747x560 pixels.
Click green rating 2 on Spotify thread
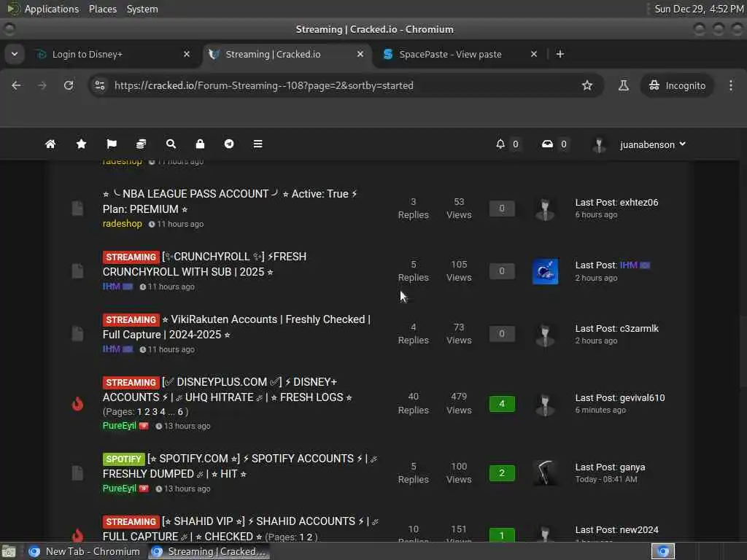click(502, 472)
